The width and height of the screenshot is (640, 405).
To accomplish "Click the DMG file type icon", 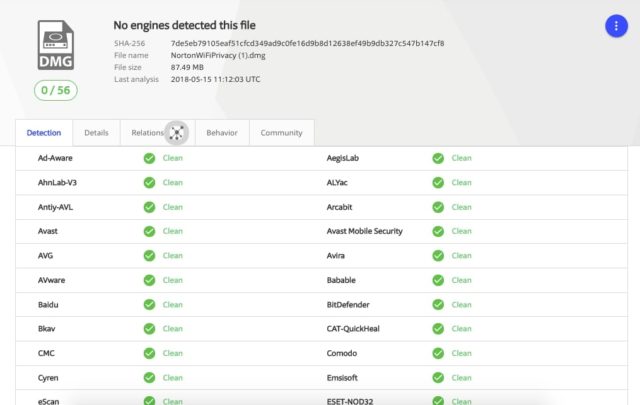I will (56, 45).
